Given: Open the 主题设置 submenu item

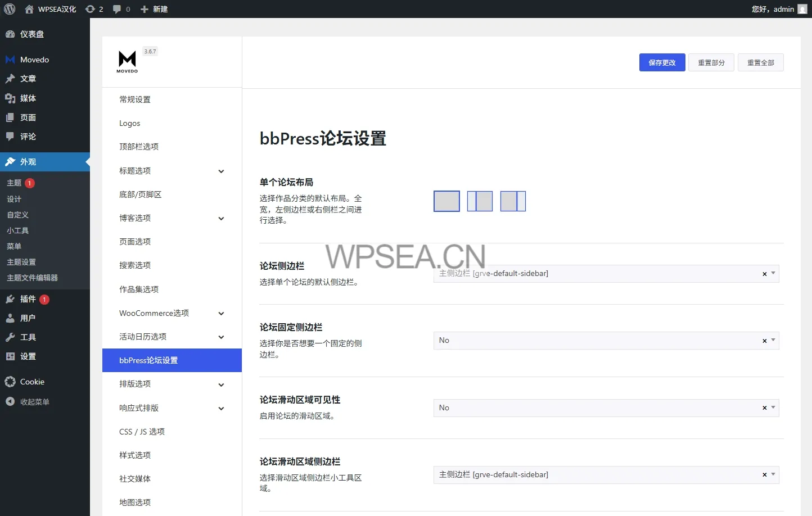Looking at the screenshot, I should coord(21,262).
